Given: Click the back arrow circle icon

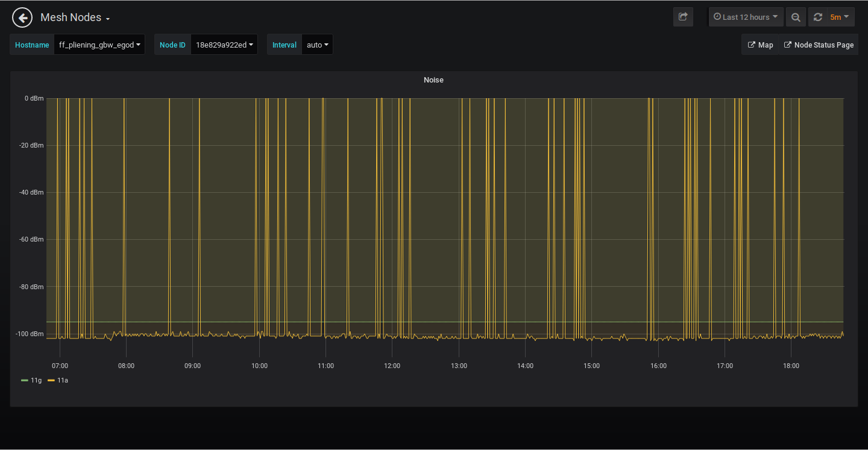Looking at the screenshot, I should tap(22, 17).
